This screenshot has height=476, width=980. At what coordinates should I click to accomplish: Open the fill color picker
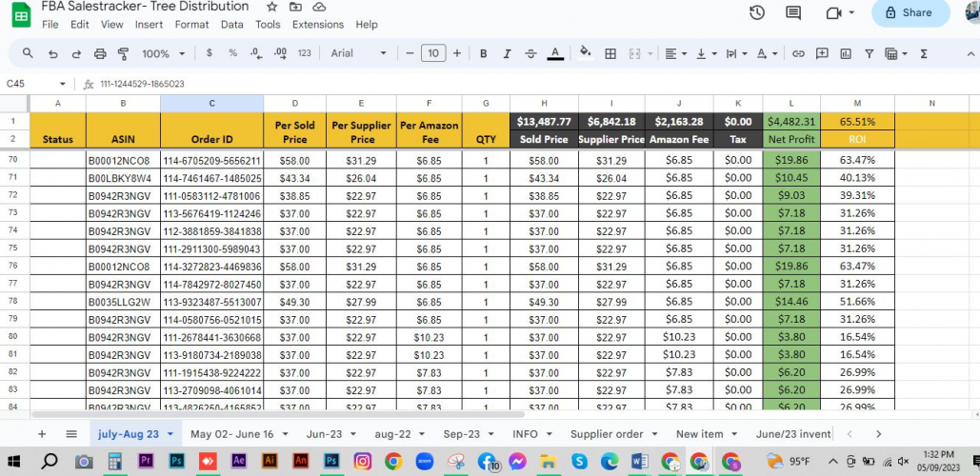(x=585, y=52)
